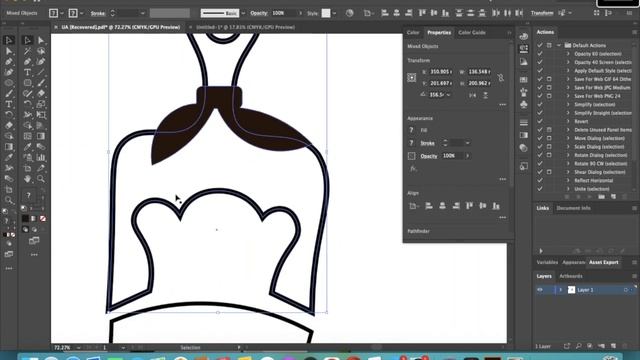The width and height of the screenshot is (640, 360).
Task: Switch to the Color tab
Action: (413, 33)
